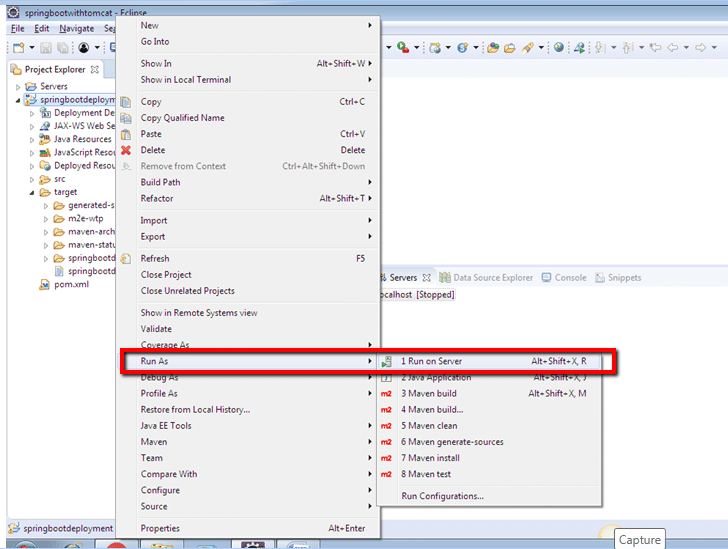
Task: Expand the src folder
Action: pos(31,179)
